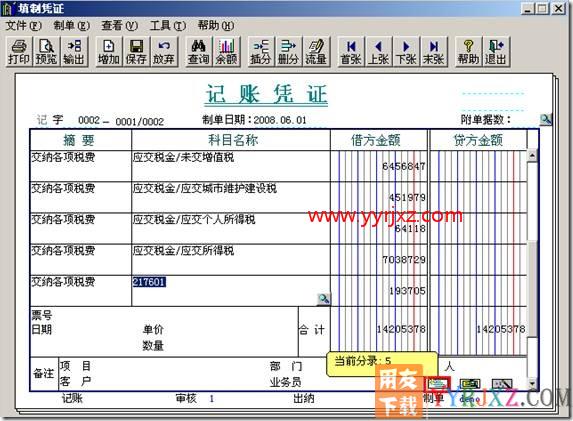
Task: Click the last icon in bottom-right icon group
Action: 502,383
